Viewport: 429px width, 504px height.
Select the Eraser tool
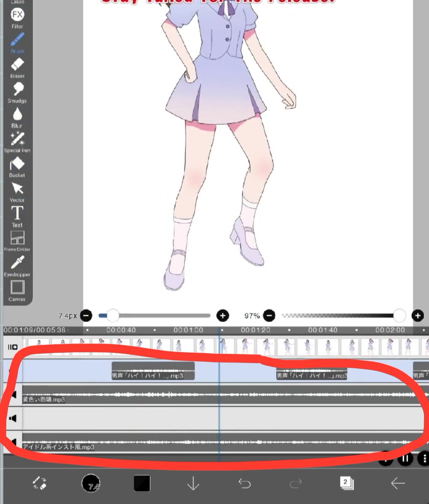[x=17, y=68]
